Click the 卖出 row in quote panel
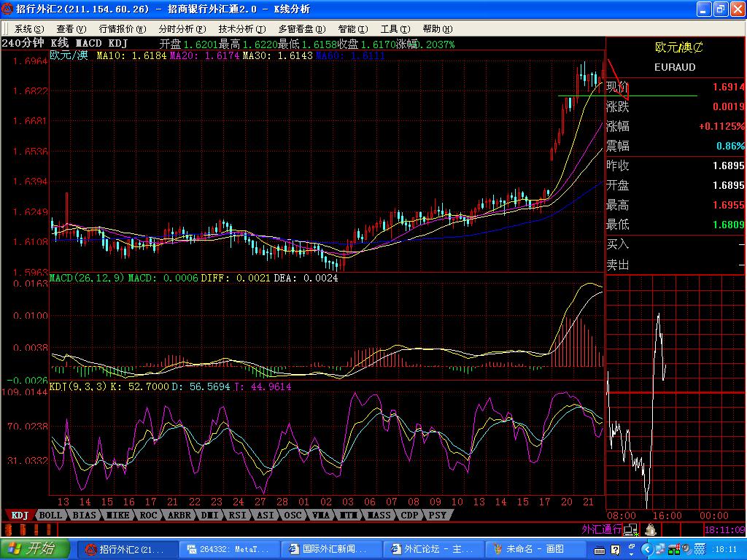The image size is (747, 560). [675, 264]
